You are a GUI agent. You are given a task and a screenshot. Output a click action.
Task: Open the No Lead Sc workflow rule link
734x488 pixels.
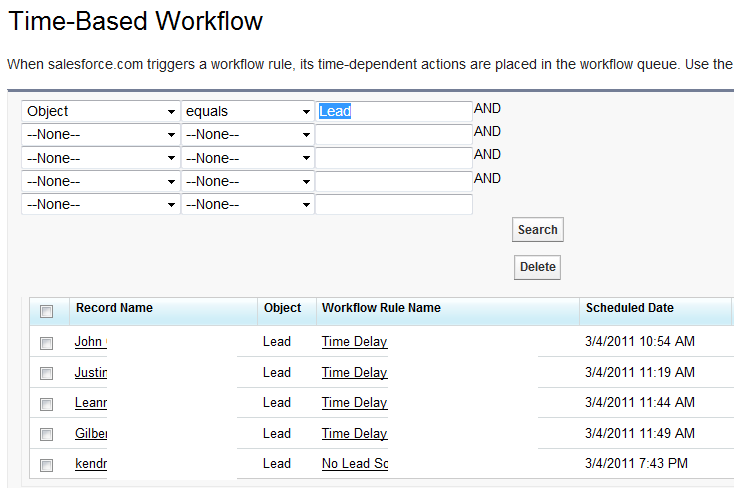[x=355, y=464]
